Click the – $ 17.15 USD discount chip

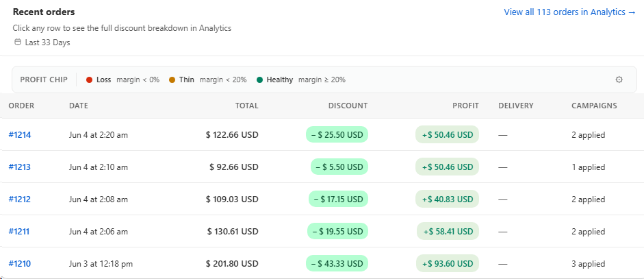click(x=339, y=199)
